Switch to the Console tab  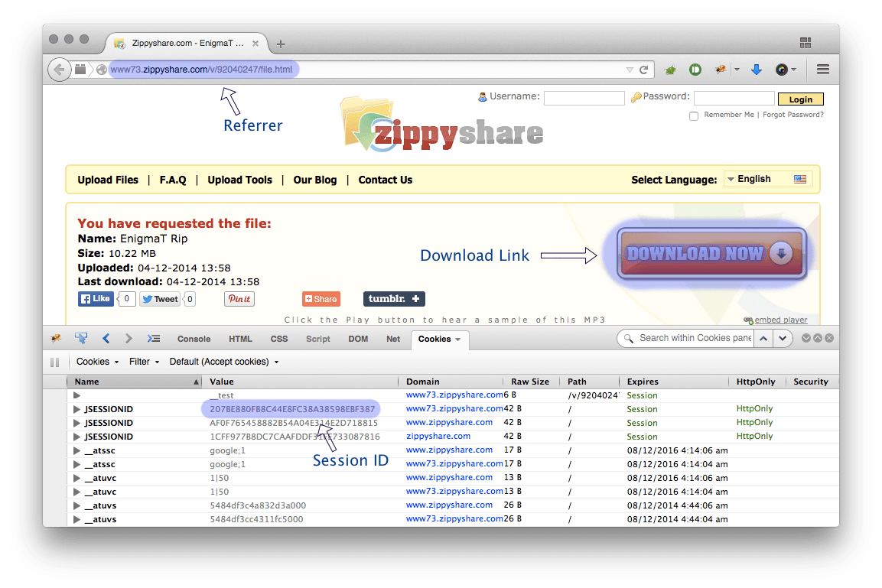194,339
